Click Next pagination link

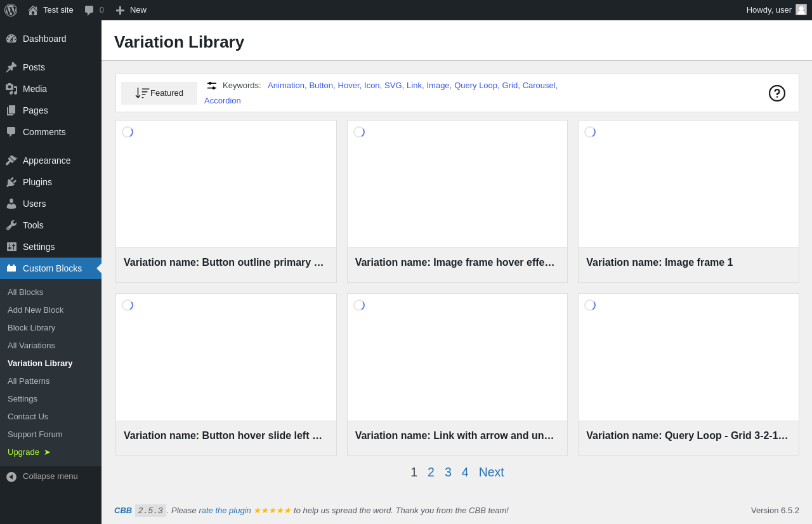pos(492,473)
